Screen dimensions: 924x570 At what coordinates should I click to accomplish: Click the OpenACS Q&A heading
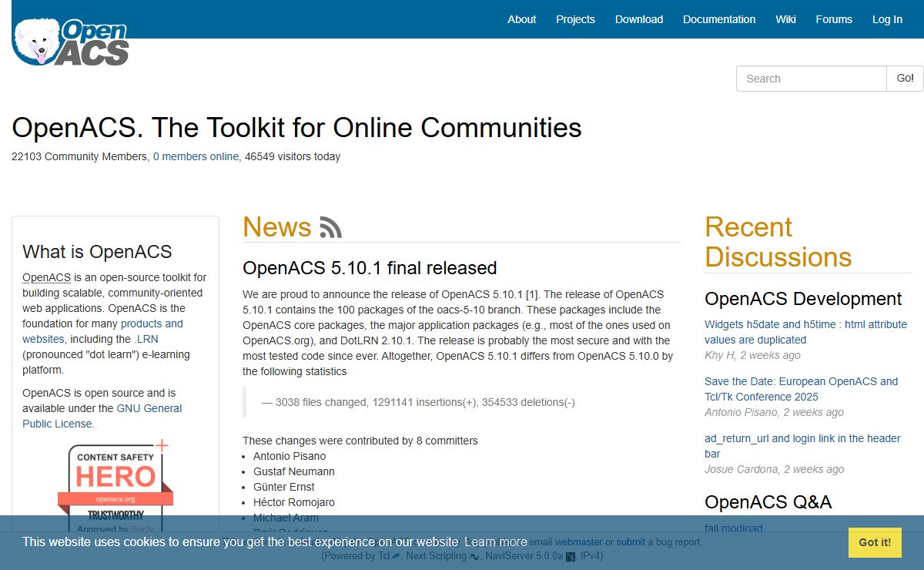click(x=768, y=502)
